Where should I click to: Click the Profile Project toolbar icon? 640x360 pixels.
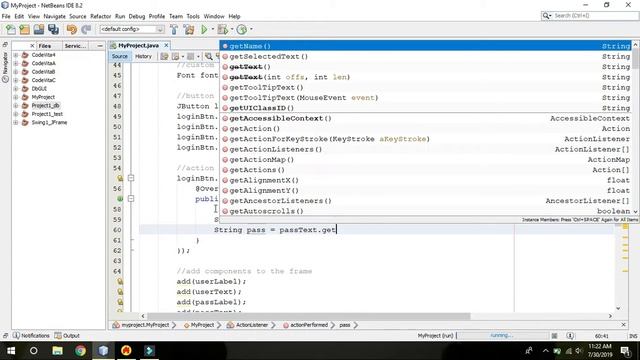coord(242,29)
